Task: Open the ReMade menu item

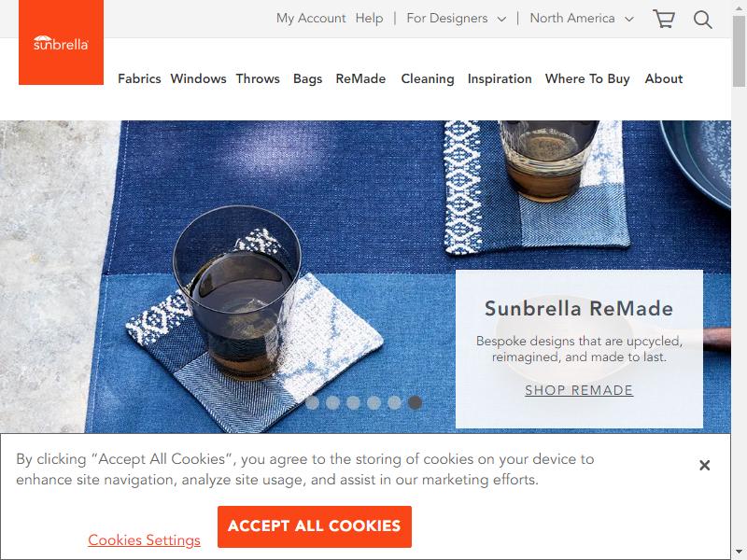Action: pos(360,78)
